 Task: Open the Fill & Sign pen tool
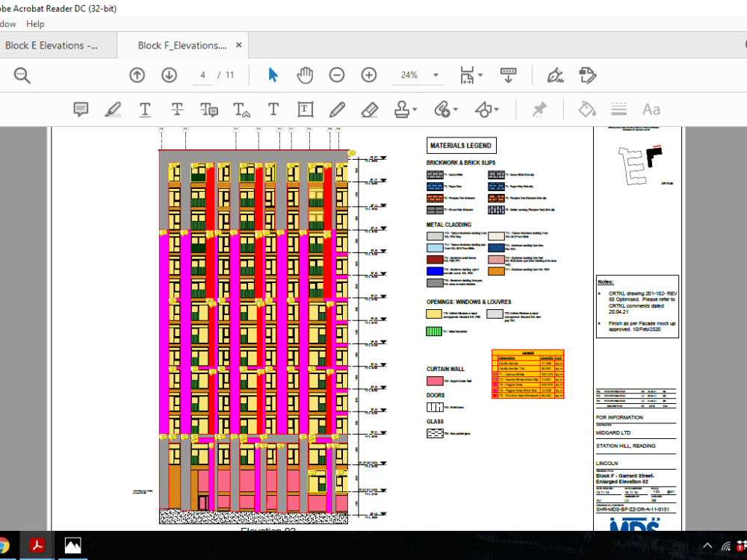(555, 75)
